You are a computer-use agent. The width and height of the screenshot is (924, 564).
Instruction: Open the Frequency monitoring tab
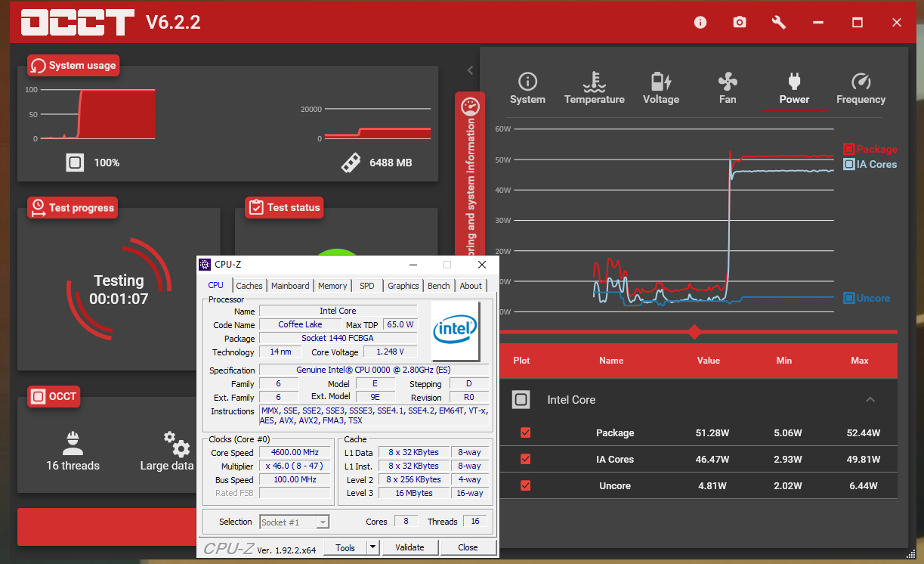(861, 89)
